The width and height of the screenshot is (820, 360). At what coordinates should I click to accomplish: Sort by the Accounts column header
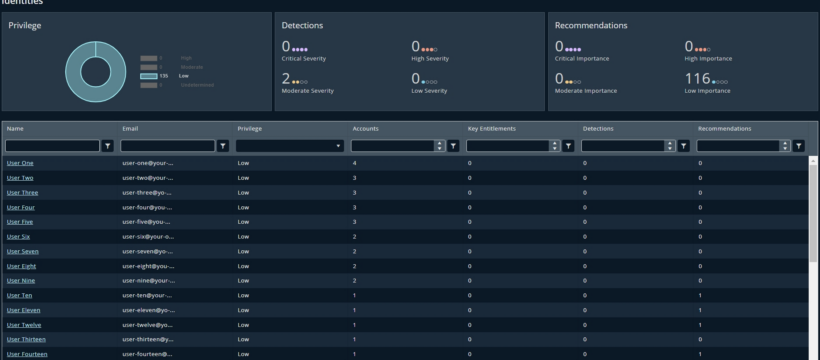coord(366,128)
